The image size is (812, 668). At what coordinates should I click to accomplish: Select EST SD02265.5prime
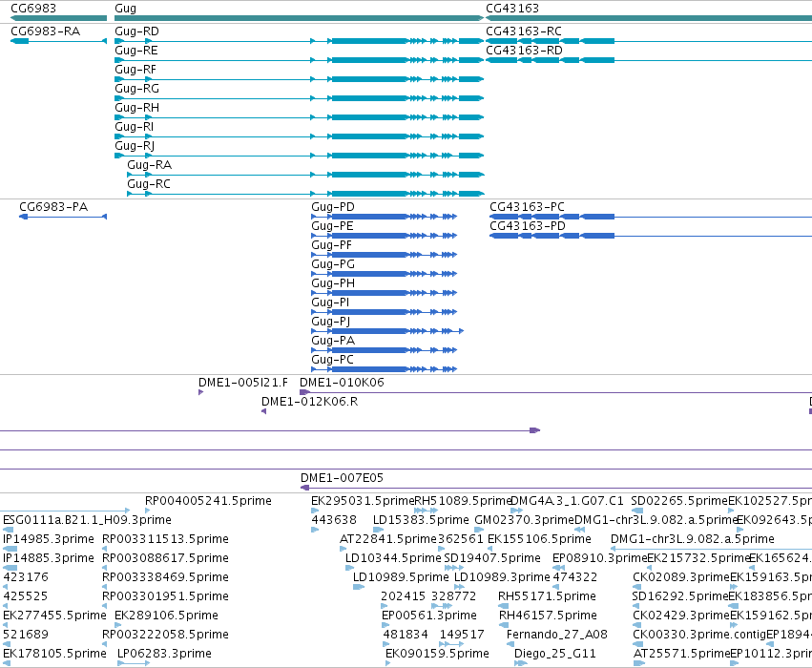679,501
